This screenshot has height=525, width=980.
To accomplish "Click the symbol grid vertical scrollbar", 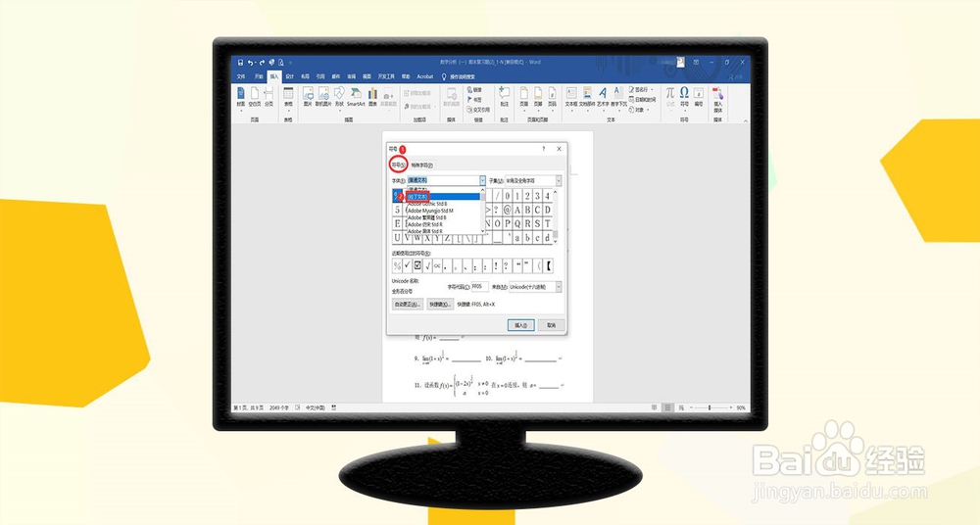I will click(x=556, y=216).
